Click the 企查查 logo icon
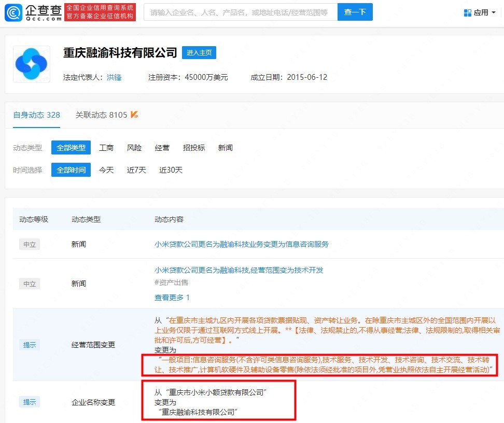This screenshot has width=504, height=423. (13, 12)
